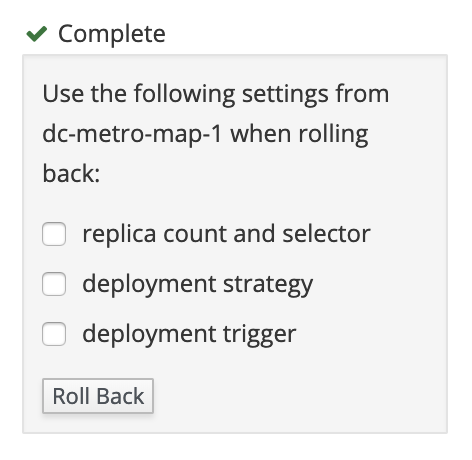Click the 'back:' text ending the description

coord(71,173)
